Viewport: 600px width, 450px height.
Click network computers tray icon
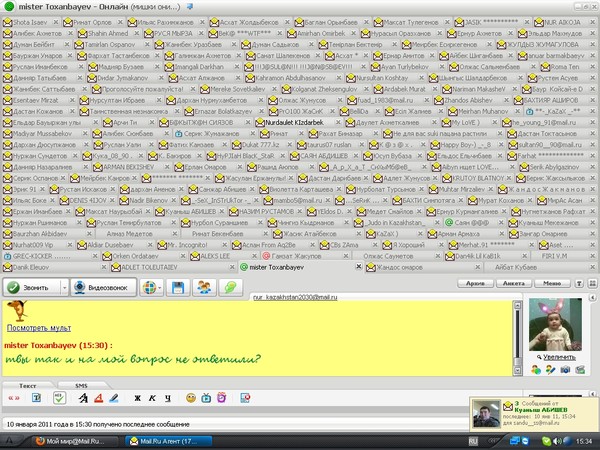pyautogui.click(x=515, y=441)
